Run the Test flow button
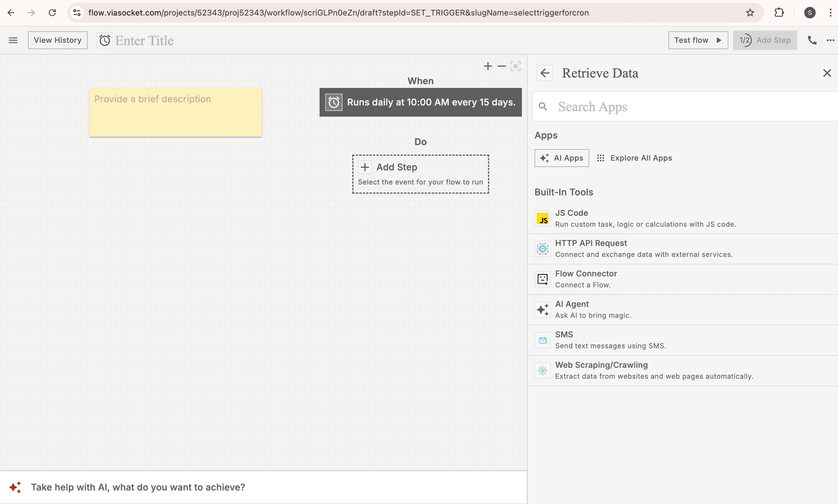This screenshot has width=838, height=504. (x=698, y=41)
